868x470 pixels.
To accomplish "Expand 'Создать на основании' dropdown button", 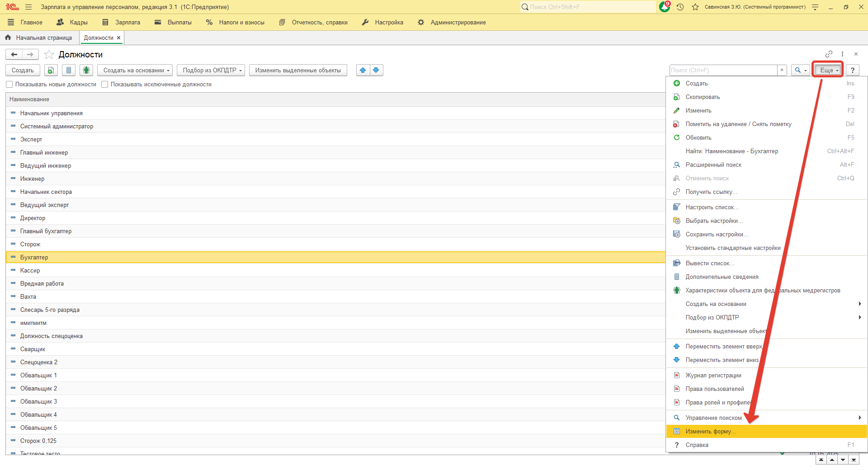I will (x=136, y=70).
